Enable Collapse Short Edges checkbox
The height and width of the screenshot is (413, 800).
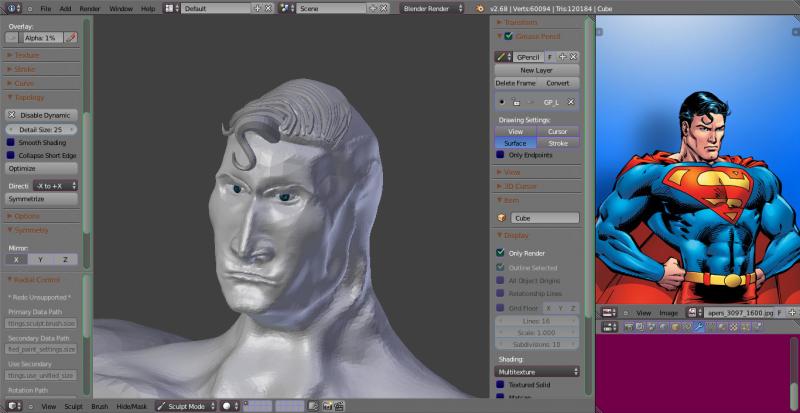click(x=10, y=155)
